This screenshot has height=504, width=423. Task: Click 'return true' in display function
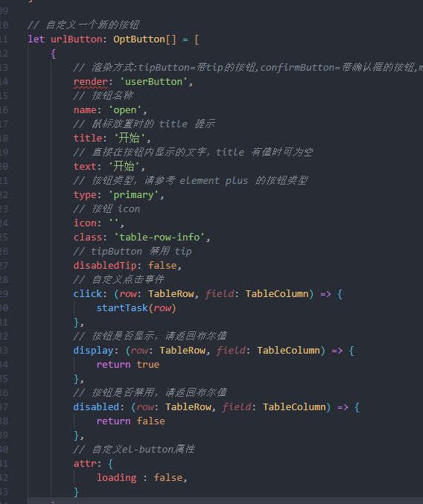coord(128,365)
